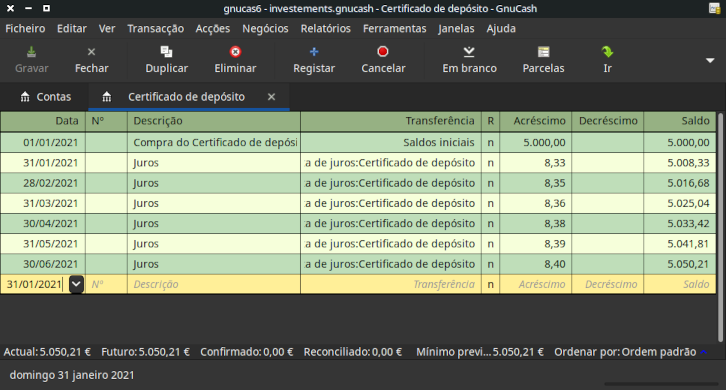Open the sort order arrow in status bar

(x=704, y=352)
